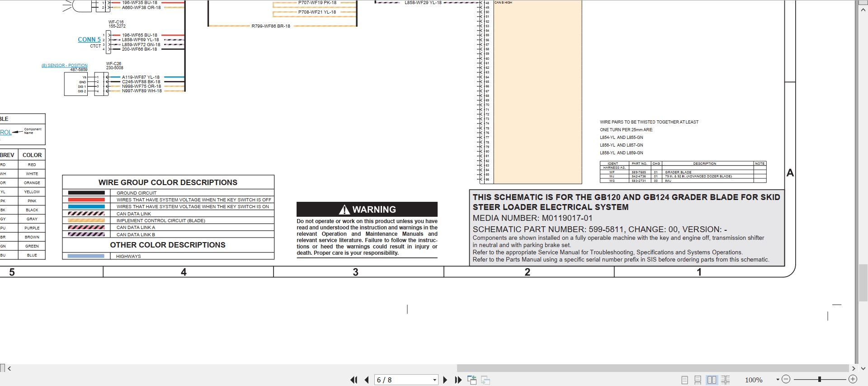Click the MEDIA NUMBER: M0119017-01 line

point(533,218)
